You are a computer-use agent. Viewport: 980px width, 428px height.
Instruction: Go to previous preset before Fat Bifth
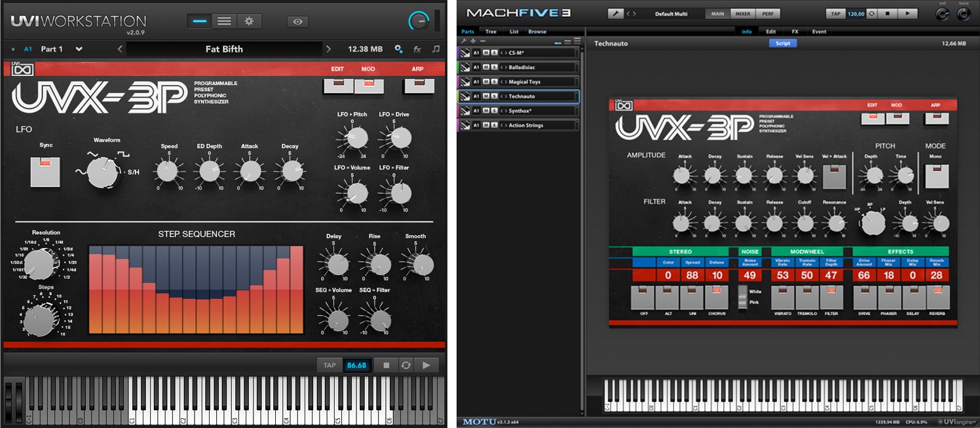tap(120, 49)
